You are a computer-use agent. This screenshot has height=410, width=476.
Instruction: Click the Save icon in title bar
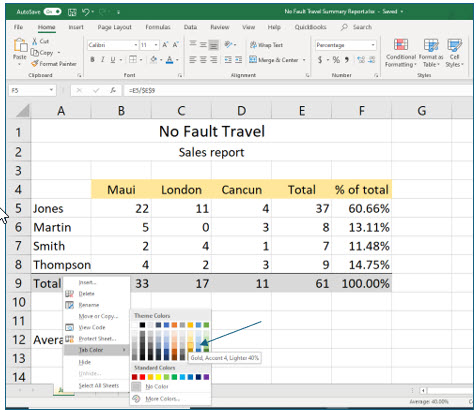72,12
